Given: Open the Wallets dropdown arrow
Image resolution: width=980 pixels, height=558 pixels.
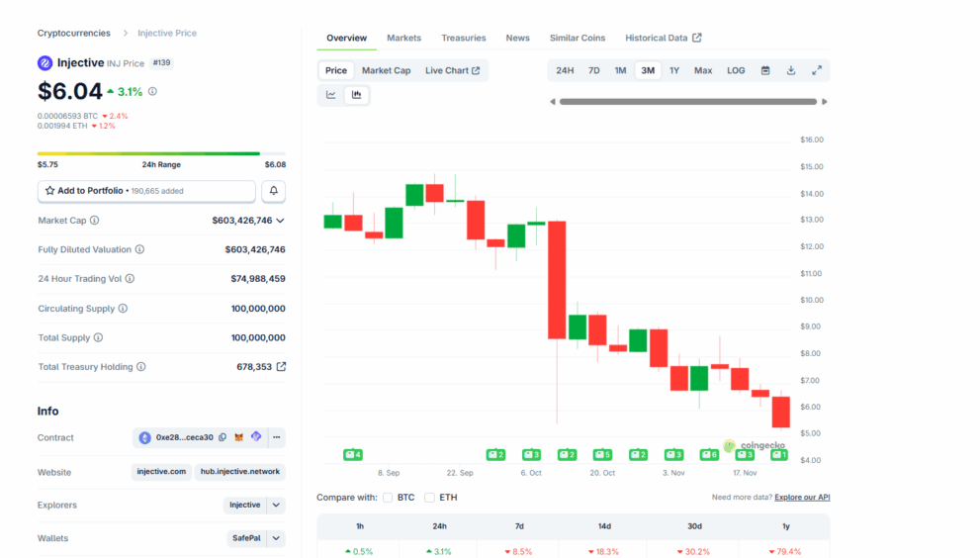Looking at the screenshot, I should click(x=276, y=539).
